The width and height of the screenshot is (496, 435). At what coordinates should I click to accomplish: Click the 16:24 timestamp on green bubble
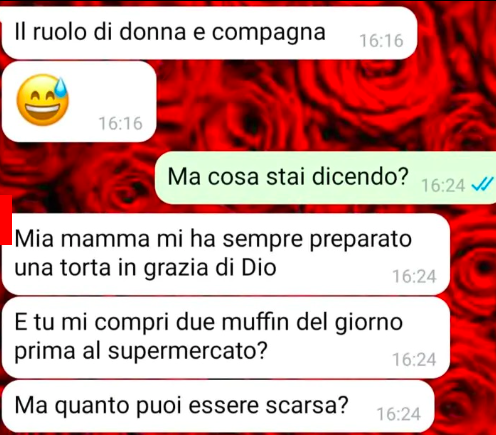click(x=443, y=186)
